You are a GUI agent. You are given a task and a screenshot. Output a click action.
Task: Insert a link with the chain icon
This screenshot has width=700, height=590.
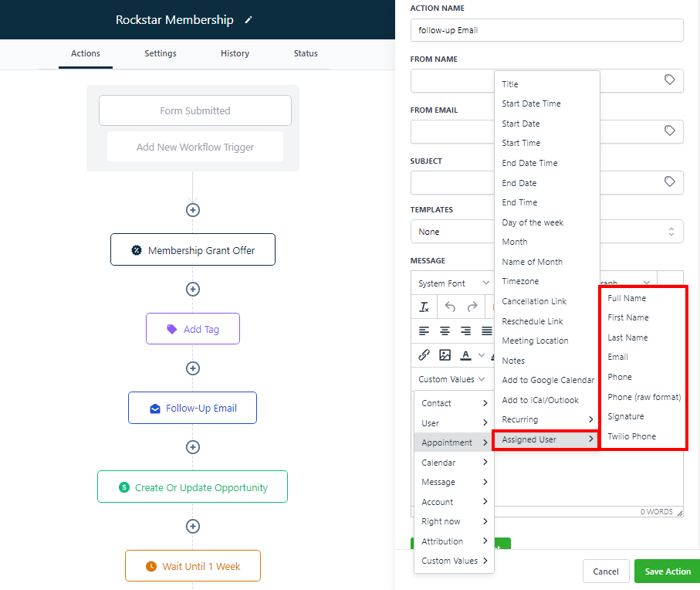tap(424, 355)
